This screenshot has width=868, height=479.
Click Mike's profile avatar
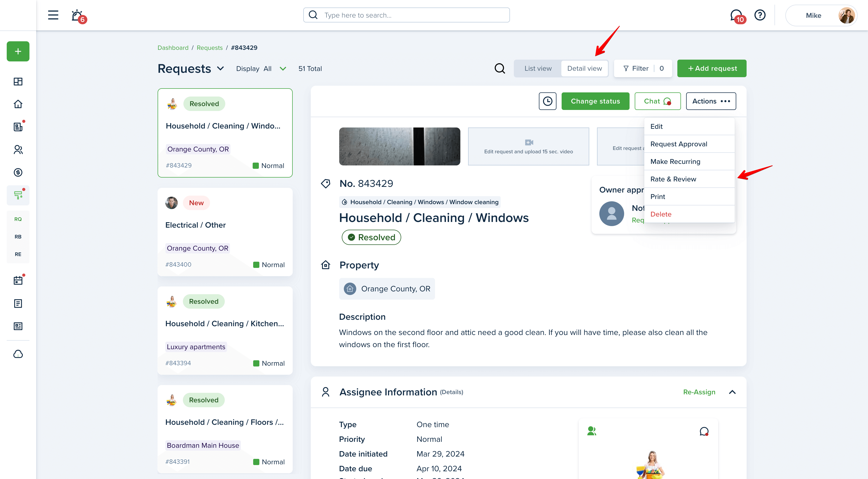(847, 15)
